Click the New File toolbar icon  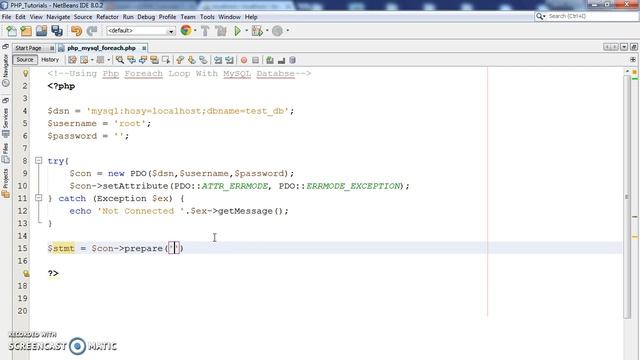pyautogui.click(x=11, y=31)
